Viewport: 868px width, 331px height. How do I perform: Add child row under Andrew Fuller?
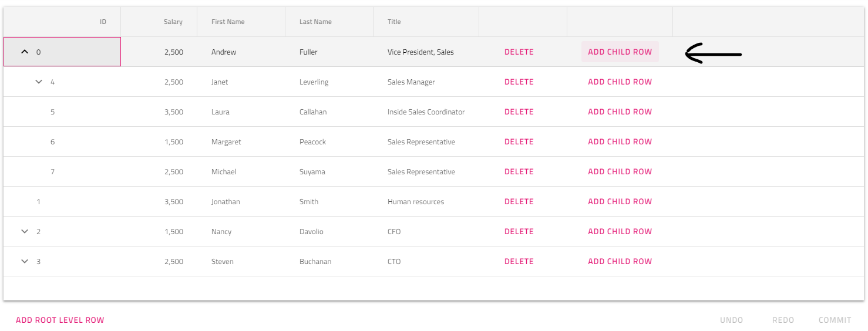tap(620, 52)
